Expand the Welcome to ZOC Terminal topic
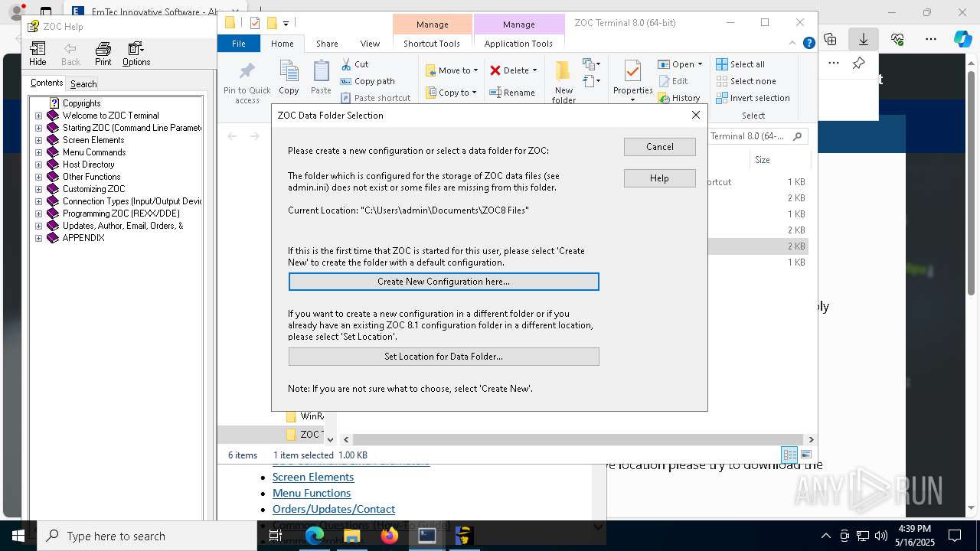Image resolution: width=980 pixels, height=551 pixels. click(x=39, y=116)
